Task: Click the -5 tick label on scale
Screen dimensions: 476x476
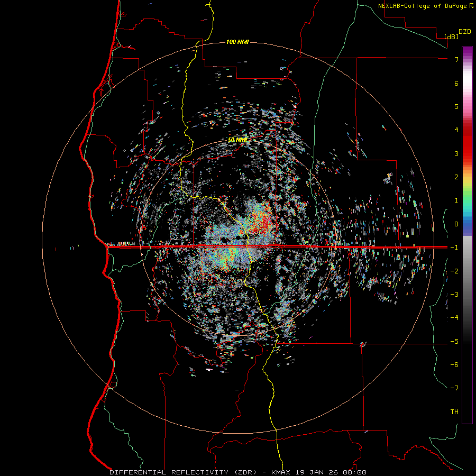Action: 454,342
